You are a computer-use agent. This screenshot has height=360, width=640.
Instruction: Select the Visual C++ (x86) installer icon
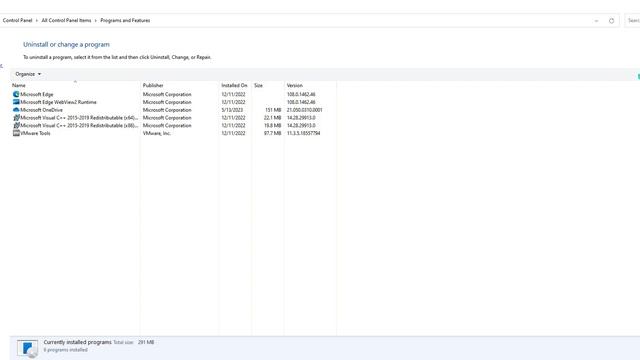click(x=16, y=125)
